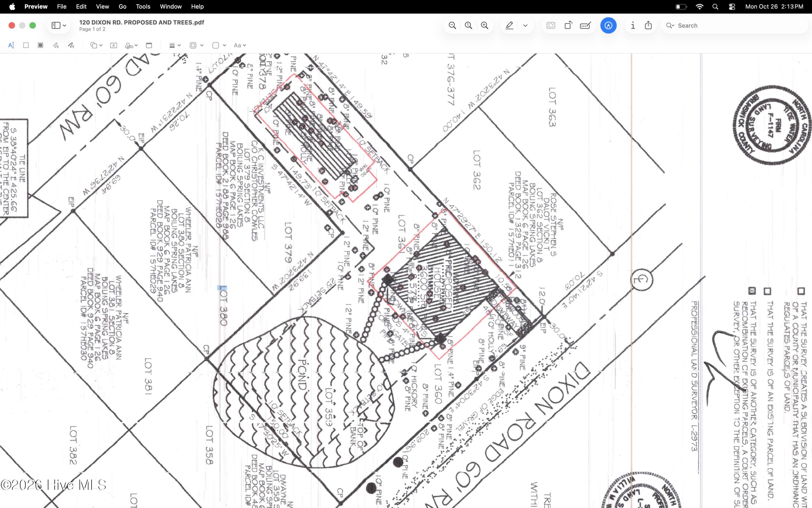The image size is (812, 508).
Task: Open the Shape Style line thickness dropdown
Action: [x=175, y=45]
